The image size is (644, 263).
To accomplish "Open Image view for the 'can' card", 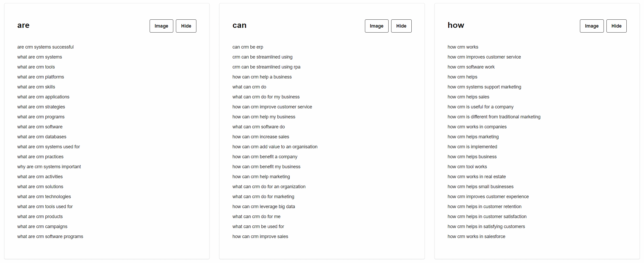I will click(x=376, y=26).
